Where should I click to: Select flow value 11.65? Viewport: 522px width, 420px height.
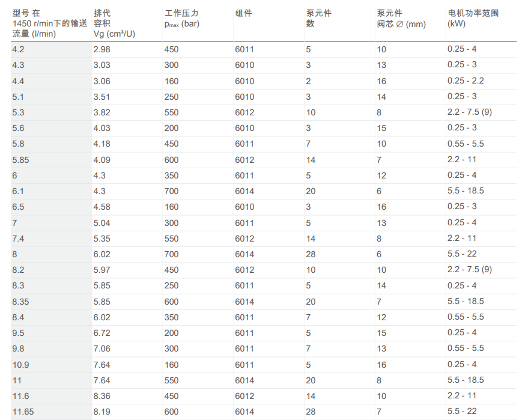pos(23,412)
